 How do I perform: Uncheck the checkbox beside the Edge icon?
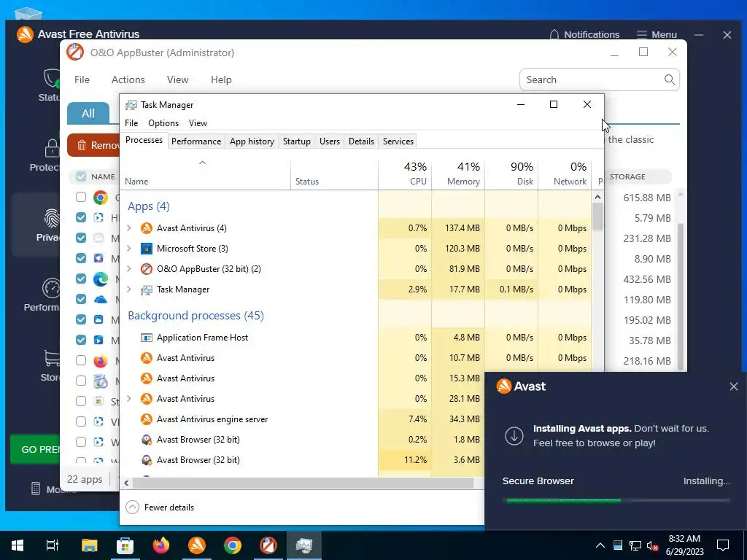point(81,279)
